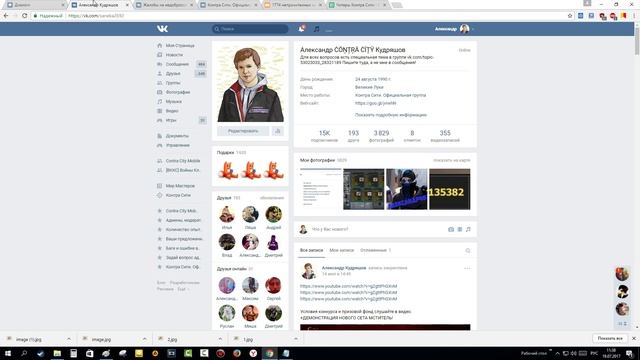Viewport: 640px width, 360px height.
Task: Open Видео in the left menu
Action: [172, 111]
